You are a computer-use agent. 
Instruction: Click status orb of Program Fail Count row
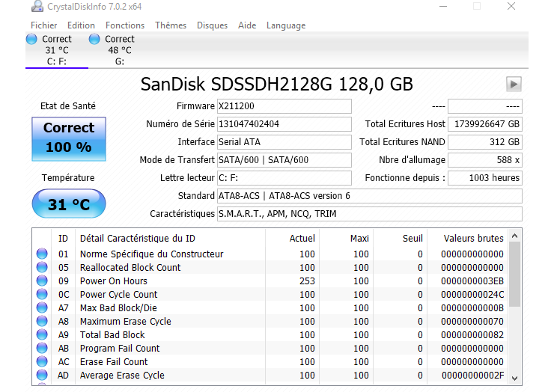click(42, 348)
